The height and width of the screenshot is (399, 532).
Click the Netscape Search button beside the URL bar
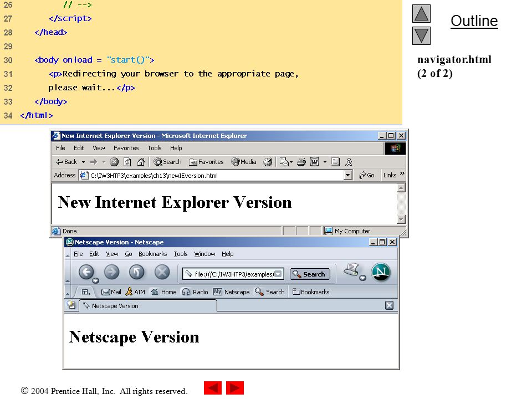pyautogui.click(x=310, y=274)
